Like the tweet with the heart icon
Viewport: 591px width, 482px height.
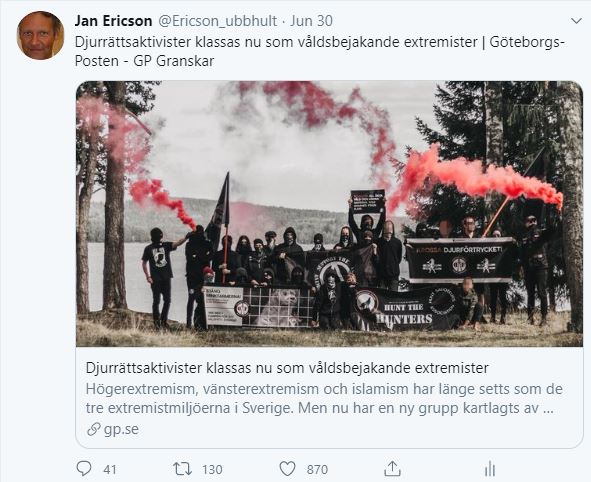click(287, 469)
